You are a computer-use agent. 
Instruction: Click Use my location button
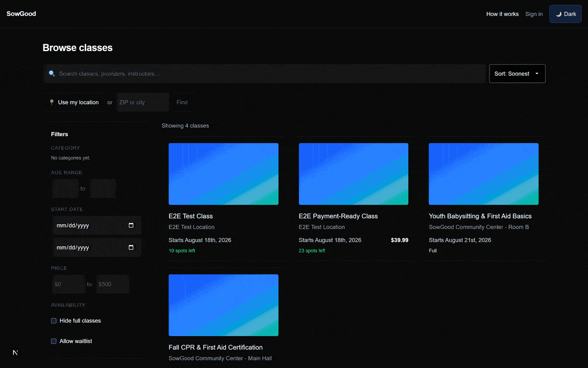74,102
